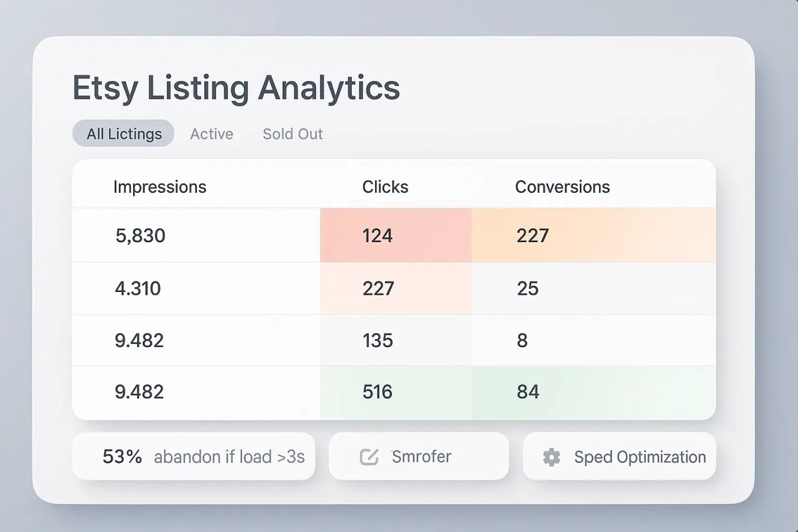
Task: Select the highlighted 124 clicks cell
Action: (377, 235)
